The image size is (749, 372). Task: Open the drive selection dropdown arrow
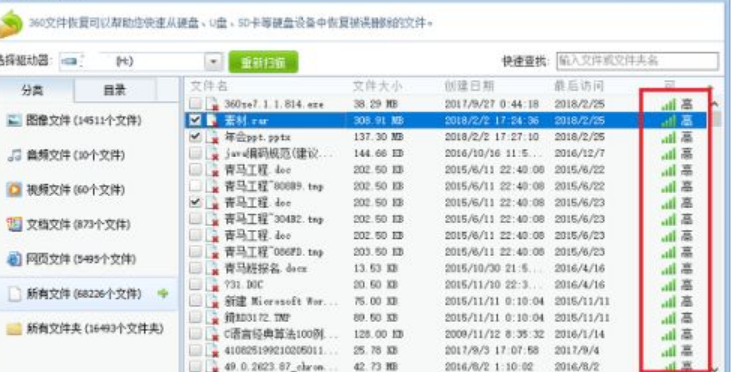point(214,62)
